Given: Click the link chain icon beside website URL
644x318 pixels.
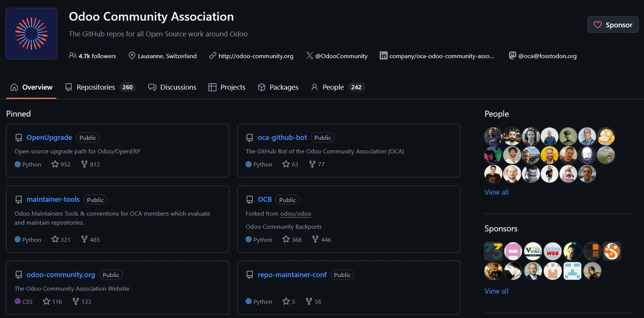Looking at the screenshot, I should (213, 55).
